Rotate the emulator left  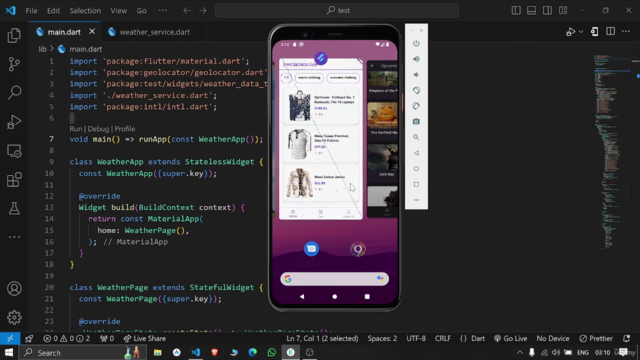pos(416,90)
